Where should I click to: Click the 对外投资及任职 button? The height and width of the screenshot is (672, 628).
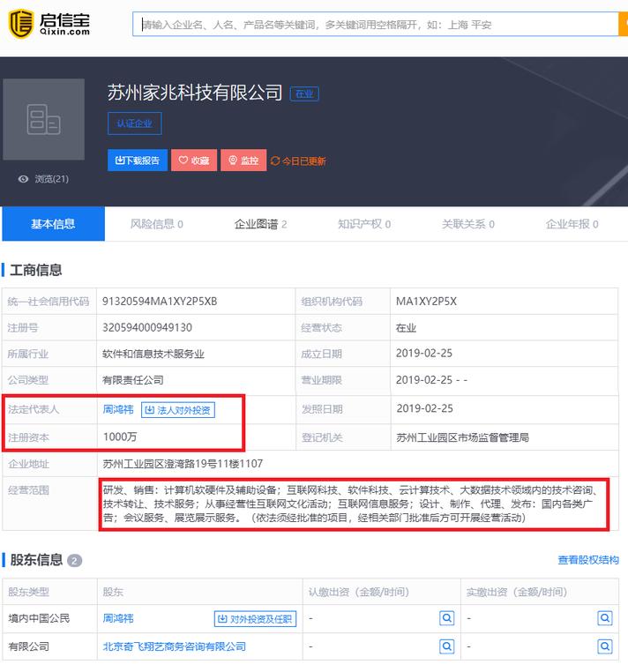[x=255, y=619]
